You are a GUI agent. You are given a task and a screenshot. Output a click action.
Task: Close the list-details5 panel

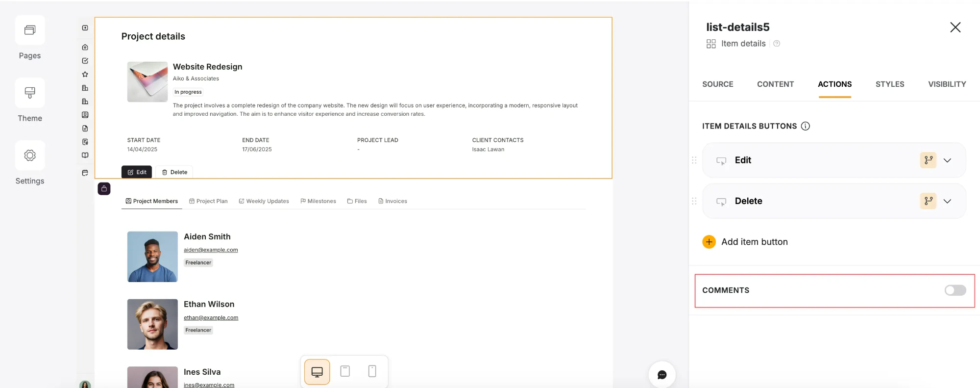pyautogui.click(x=955, y=27)
